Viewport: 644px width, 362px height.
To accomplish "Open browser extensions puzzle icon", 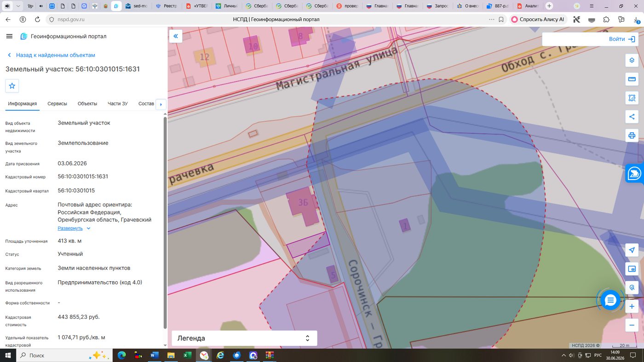I will pyautogui.click(x=606, y=20).
